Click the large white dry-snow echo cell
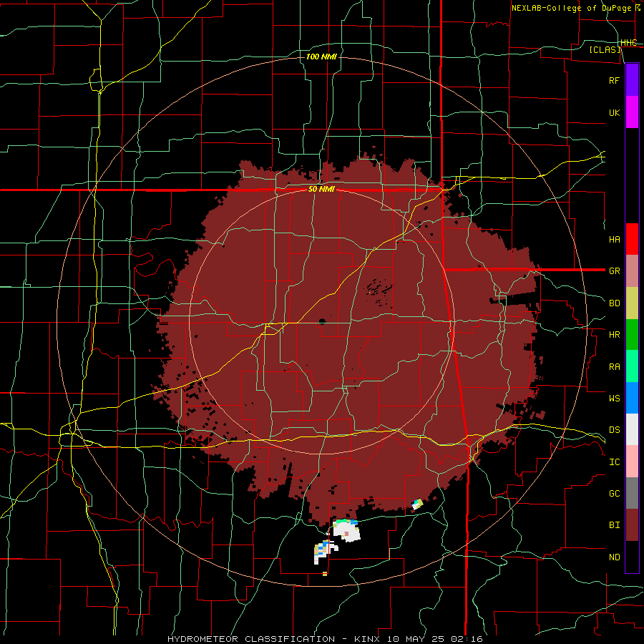 coord(346,532)
